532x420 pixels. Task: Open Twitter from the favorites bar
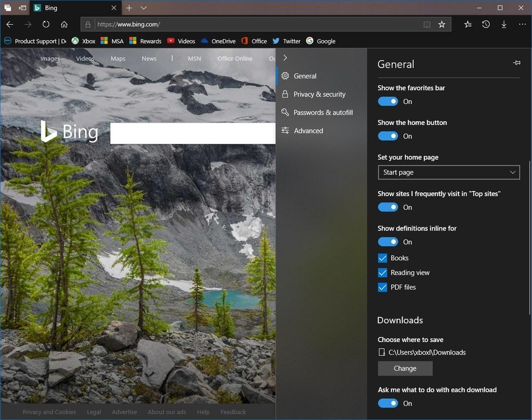(x=286, y=41)
